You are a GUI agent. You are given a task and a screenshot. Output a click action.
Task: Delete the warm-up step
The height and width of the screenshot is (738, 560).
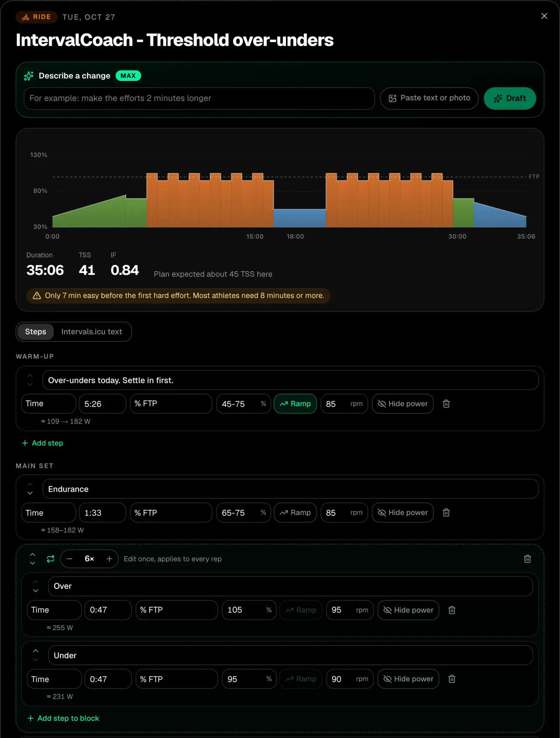click(446, 404)
